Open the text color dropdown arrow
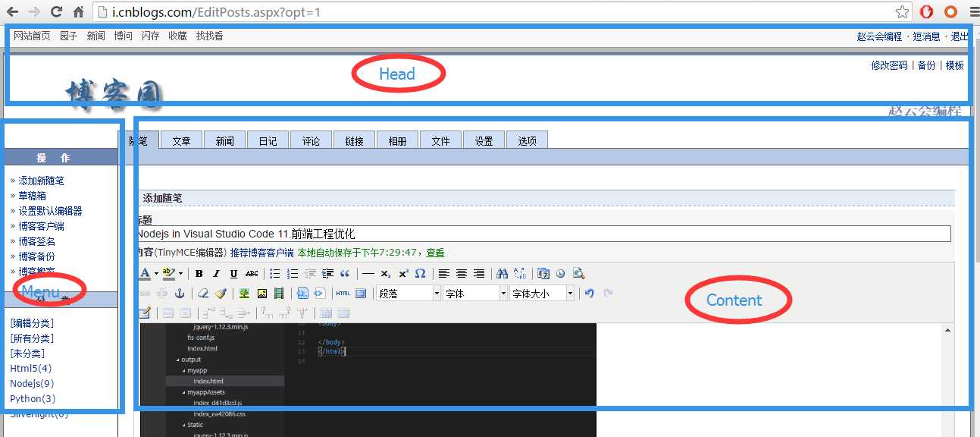 point(156,273)
